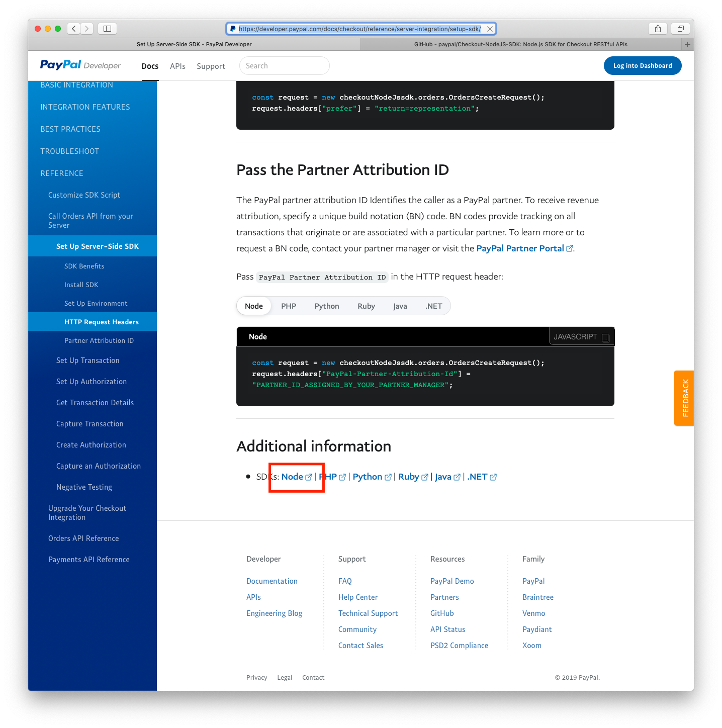Click footer Privacy link
The width and height of the screenshot is (722, 728).
256,678
